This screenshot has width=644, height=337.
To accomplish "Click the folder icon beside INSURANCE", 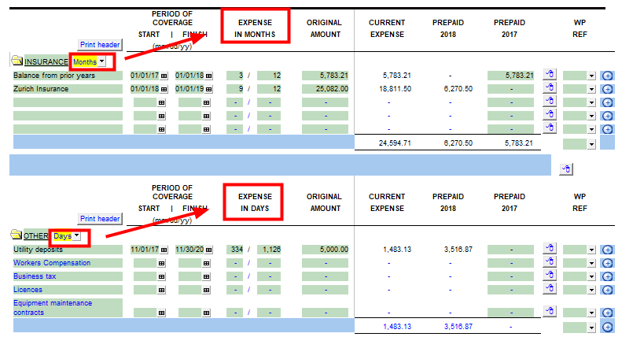I will 17,61.
